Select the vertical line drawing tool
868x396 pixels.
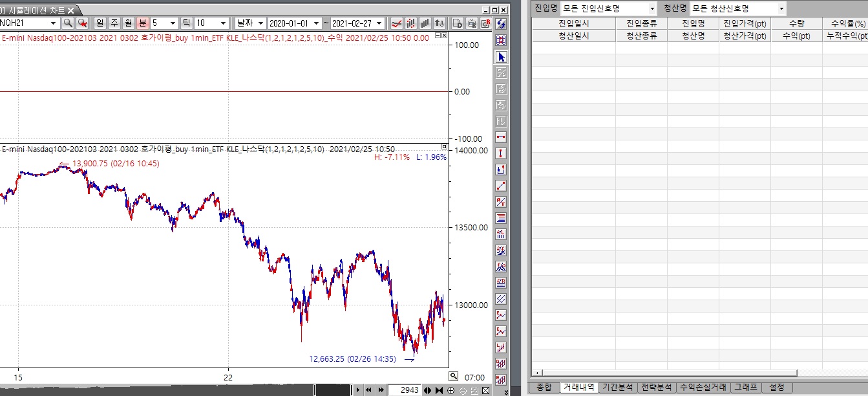click(x=501, y=154)
